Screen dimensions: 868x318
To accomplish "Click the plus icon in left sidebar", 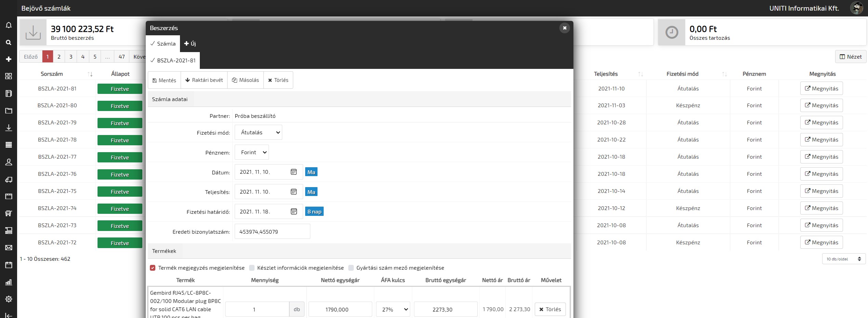I will point(9,59).
